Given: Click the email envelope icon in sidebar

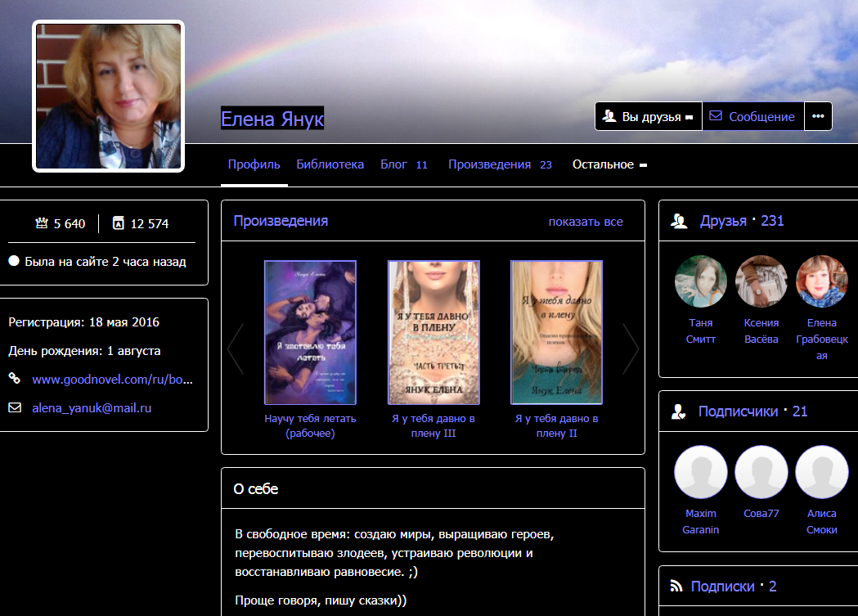Looking at the screenshot, I should click(x=14, y=407).
